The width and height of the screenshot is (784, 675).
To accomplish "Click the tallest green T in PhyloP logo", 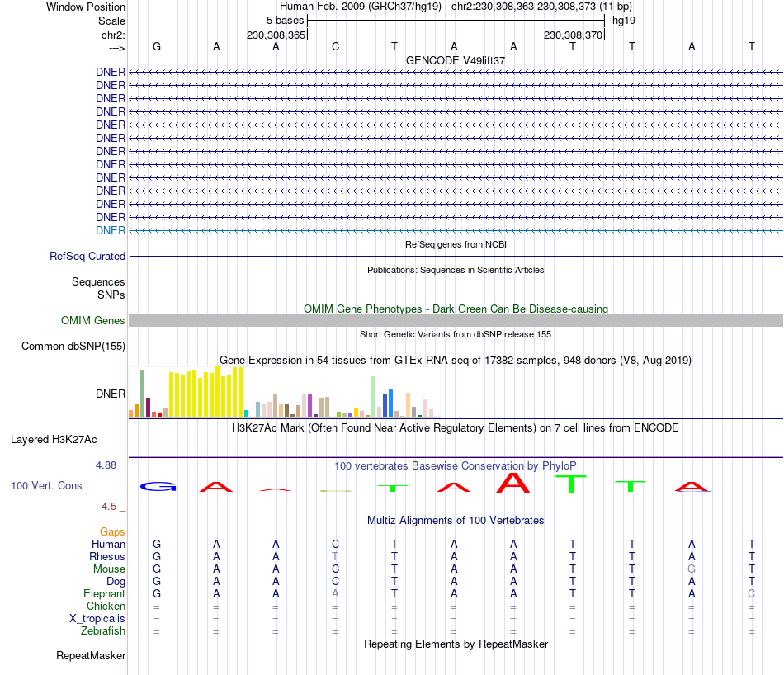I will coord(571,484).
